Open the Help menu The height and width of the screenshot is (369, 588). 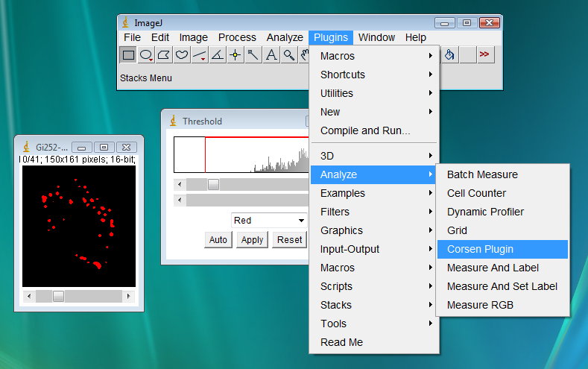tap(416, 37)
